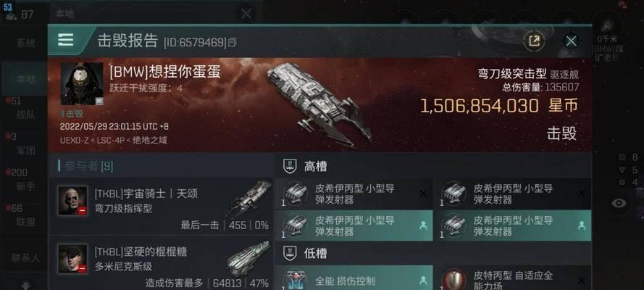View attacker 宇宙骑士丨天颂 entry

tap(162, 206)
